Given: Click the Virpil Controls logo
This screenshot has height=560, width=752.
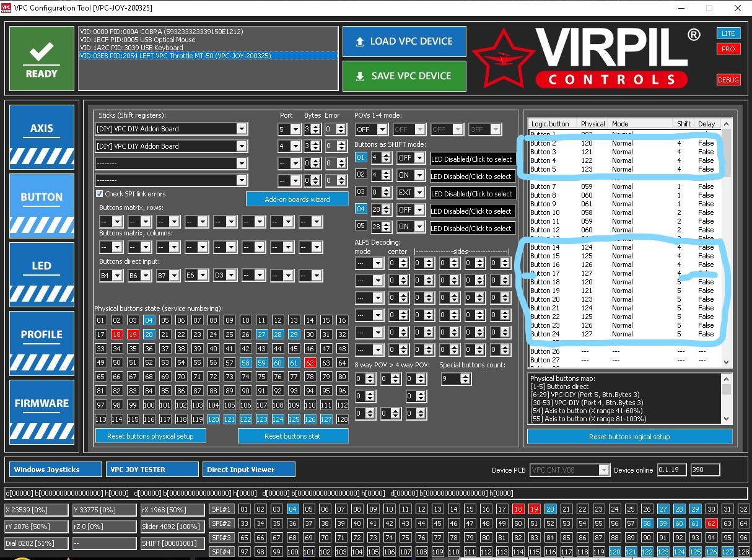Looking at the screenshot, I should coord(586,58).
